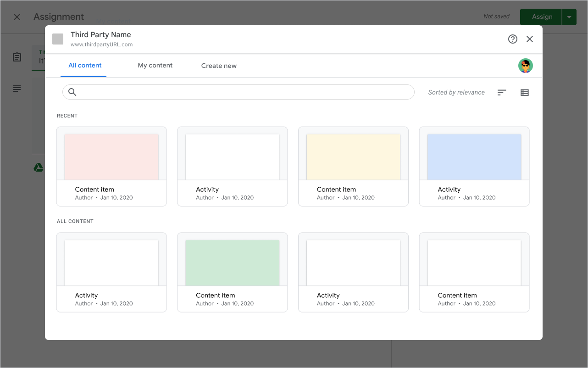Click the sort options icon
The width and height of the screenshot is (588, 368).
[501, 92]
